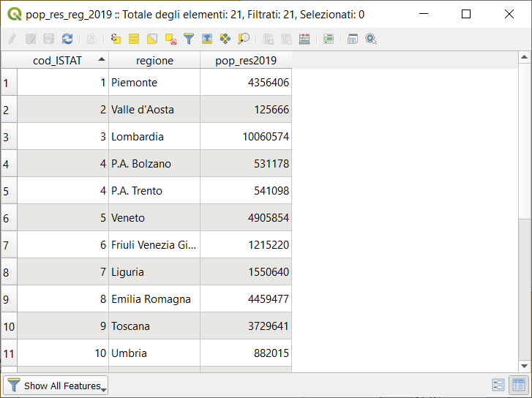Click the vertical scrollbar down arrow
The image size is (532, 398).
pos(524,366)
